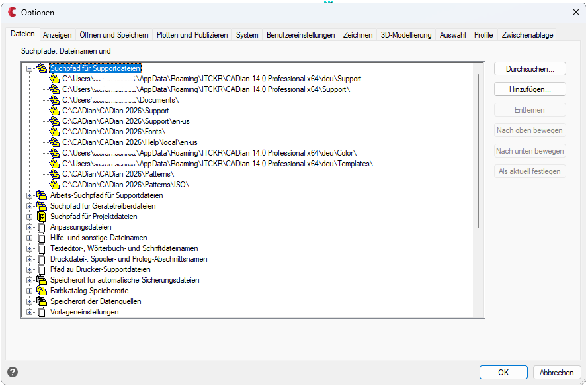
Task: Click the folder icon beside Suchpfad für Supportdateien
Action: [x=42, y=68]
